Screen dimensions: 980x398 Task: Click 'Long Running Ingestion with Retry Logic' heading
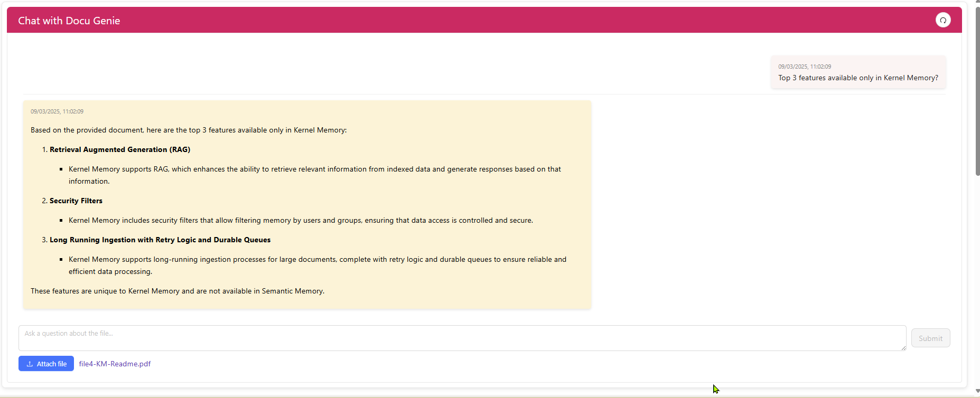[160, 240]
